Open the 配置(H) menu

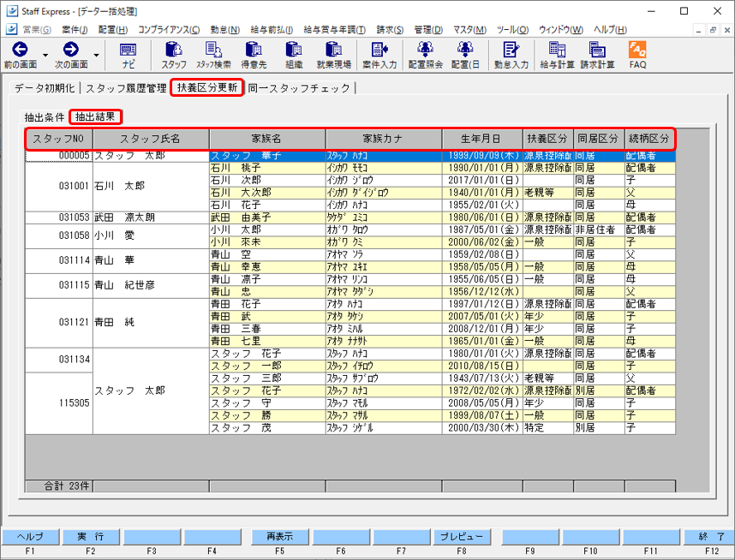[113, 30]
